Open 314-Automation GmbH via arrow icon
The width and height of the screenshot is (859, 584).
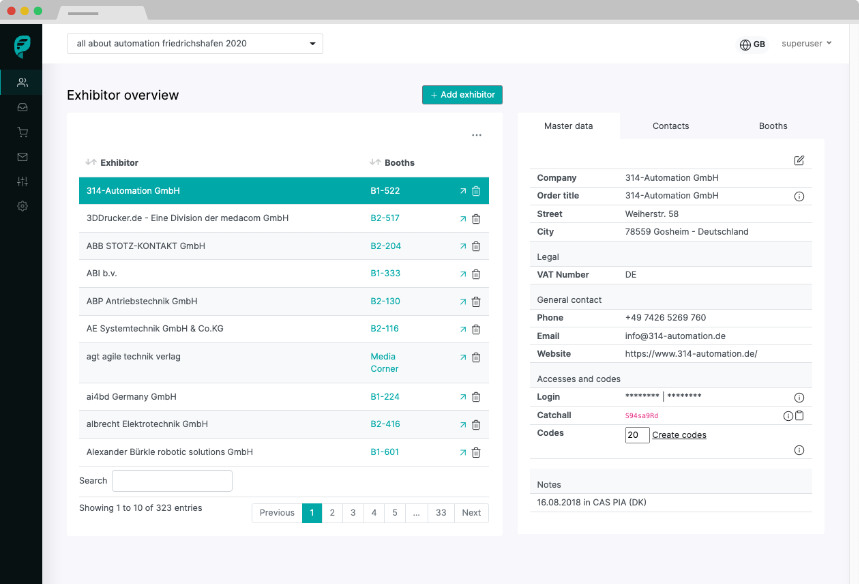[x=463, y=191]
